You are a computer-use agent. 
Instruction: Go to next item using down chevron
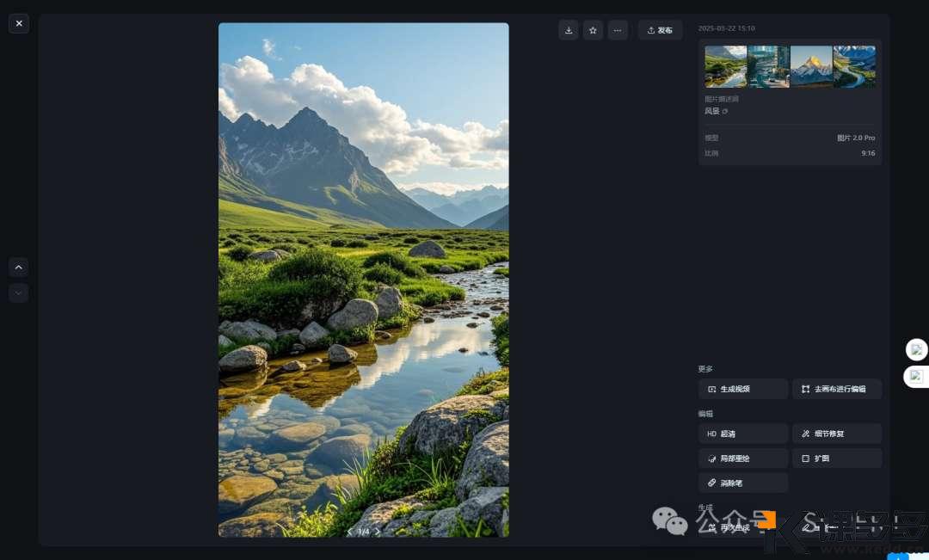coord(19,293)
